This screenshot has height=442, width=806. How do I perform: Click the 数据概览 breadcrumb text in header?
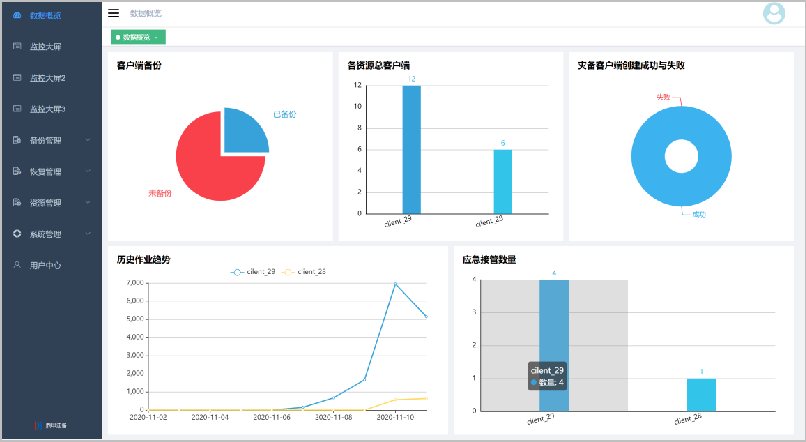pos(145,13)
